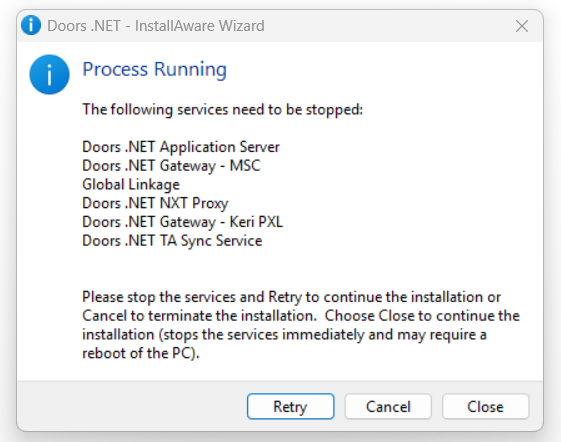
Task: Click the large blue information icon
Action: 49,74
